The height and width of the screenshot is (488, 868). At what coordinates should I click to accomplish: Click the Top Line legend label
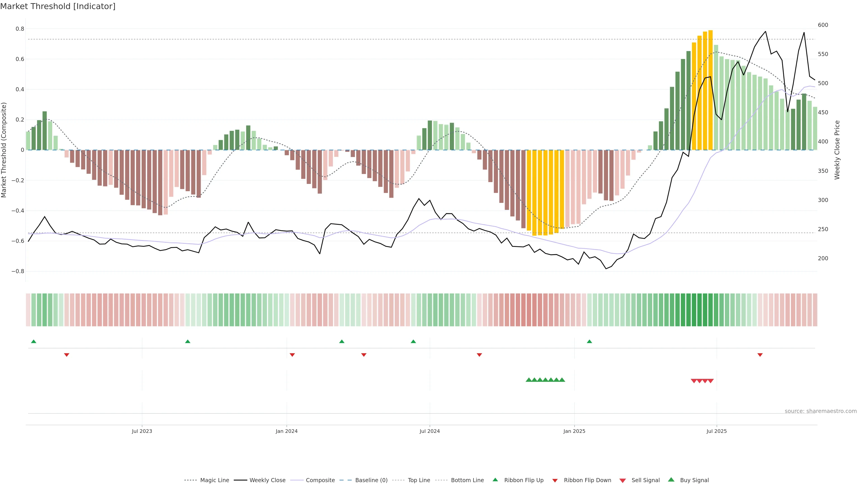pyautogui.click(x=419, y=480)
